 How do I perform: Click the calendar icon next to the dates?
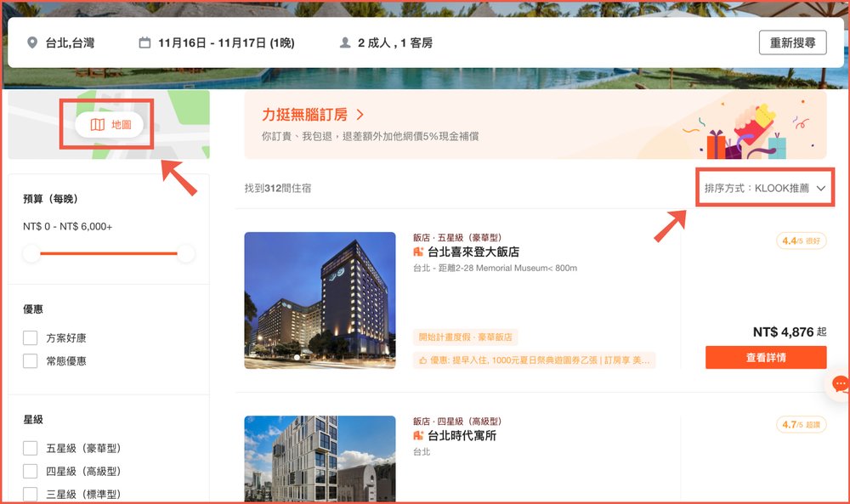143,42
